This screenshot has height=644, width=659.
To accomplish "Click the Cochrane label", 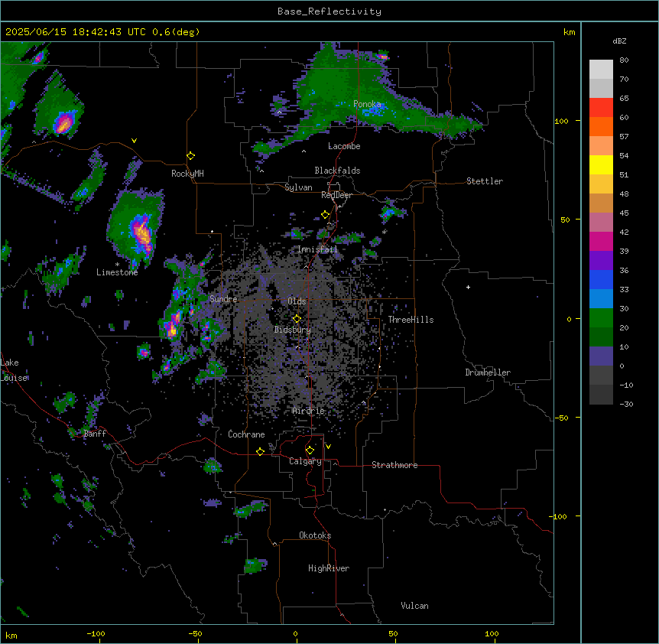I will coord(246,434).
